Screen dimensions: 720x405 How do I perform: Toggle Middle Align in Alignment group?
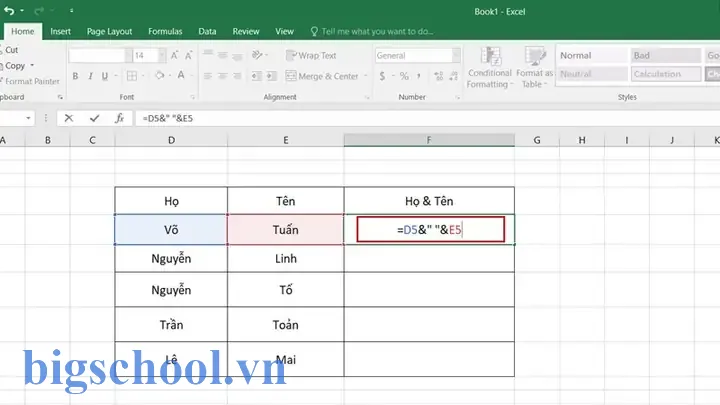[223, 55]
